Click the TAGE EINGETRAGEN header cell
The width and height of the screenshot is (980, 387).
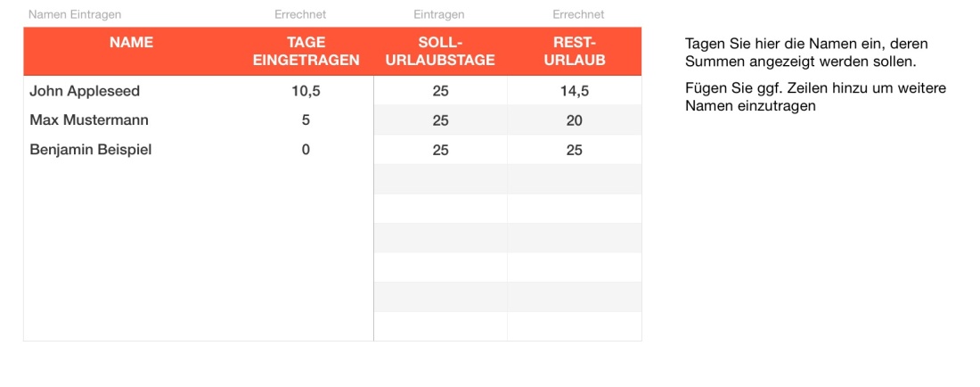pos(306,52)
